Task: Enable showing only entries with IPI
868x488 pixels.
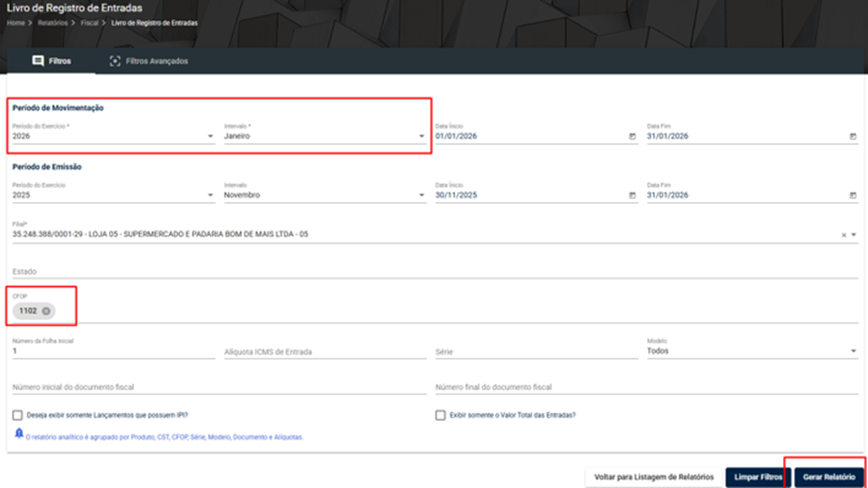Action: [x=18, y=415]
